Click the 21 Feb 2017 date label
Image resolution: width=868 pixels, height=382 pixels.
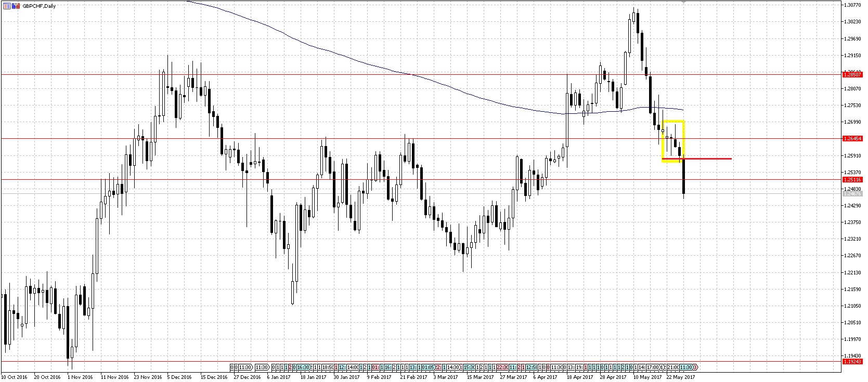point(414,377)
